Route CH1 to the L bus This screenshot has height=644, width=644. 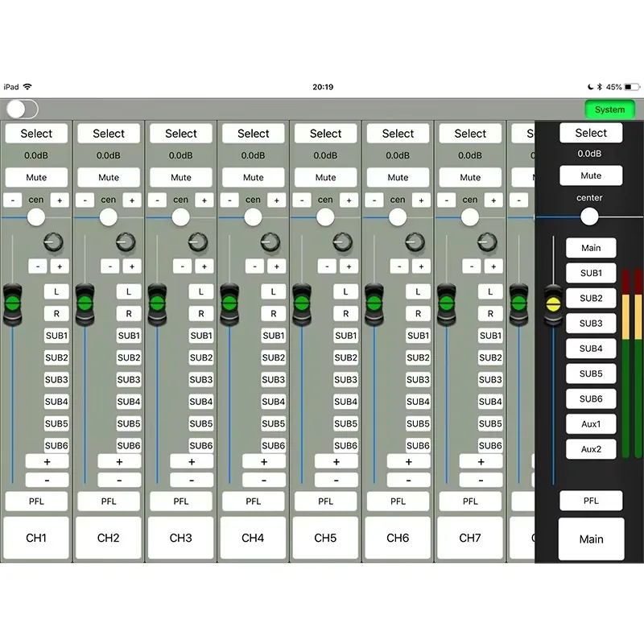coord(56,291)
